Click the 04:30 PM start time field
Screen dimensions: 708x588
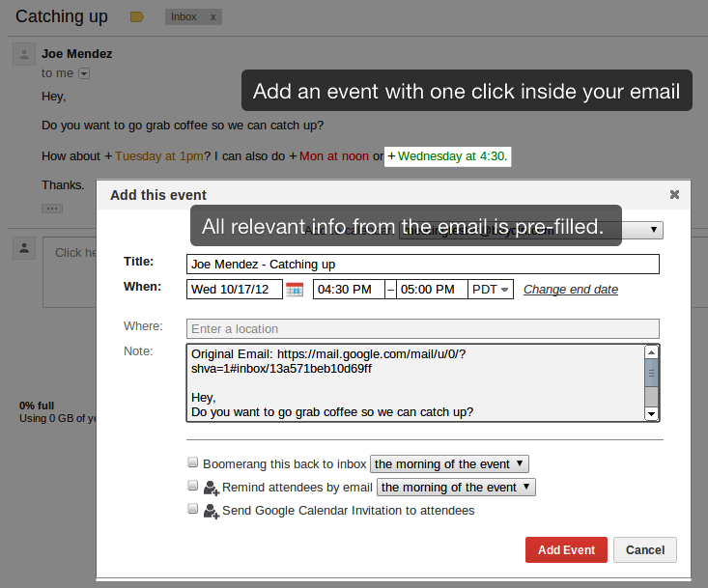point(349,290)
